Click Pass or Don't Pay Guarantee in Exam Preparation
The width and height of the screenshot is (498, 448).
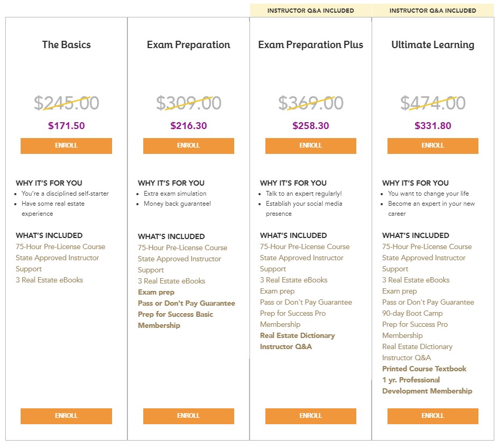tap(187, 303)
